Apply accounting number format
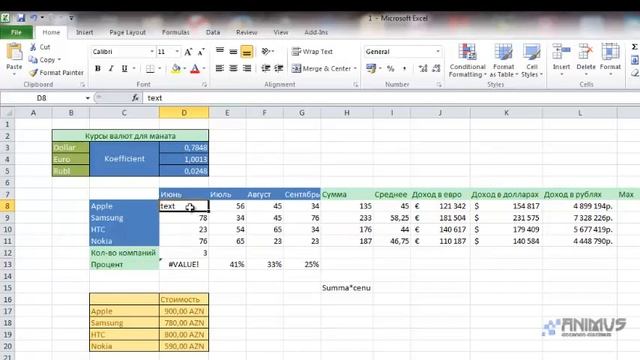Image resolution: width=640 pixels, height=360 pixels. coord(371,68)
